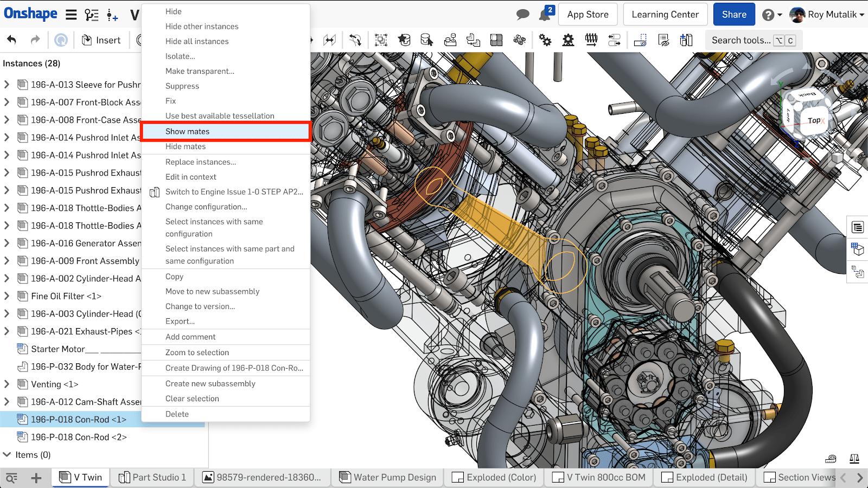Open the Roy Mutalik user dropdown
868x488 pixels.
pyautogui.click(x=827, y=15)
